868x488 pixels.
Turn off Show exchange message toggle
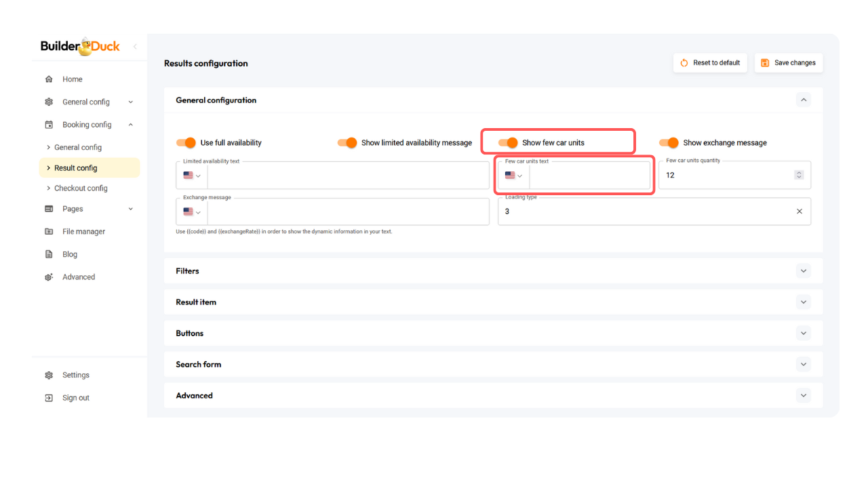(x=669, y=142)
